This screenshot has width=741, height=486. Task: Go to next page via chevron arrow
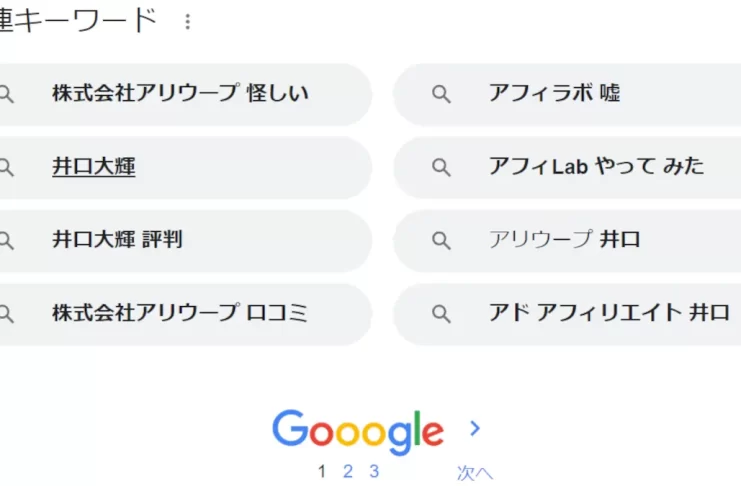pyautogui.click(x=475, y=429)
